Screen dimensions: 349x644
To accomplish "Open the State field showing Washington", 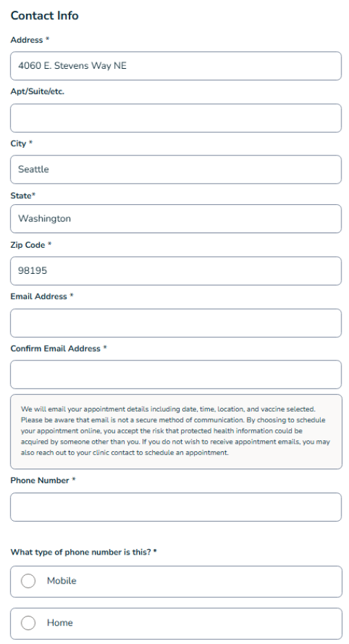I will click(x=176, y=219).
